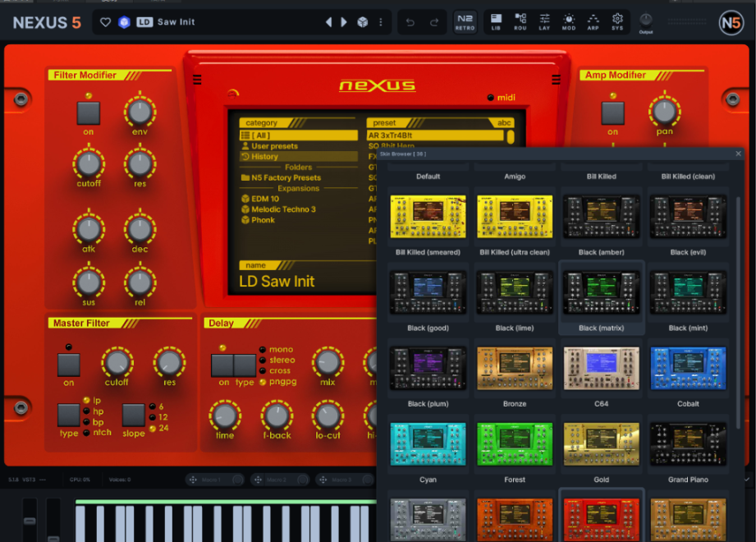Toggle the N2 Retro mode button

465,22
